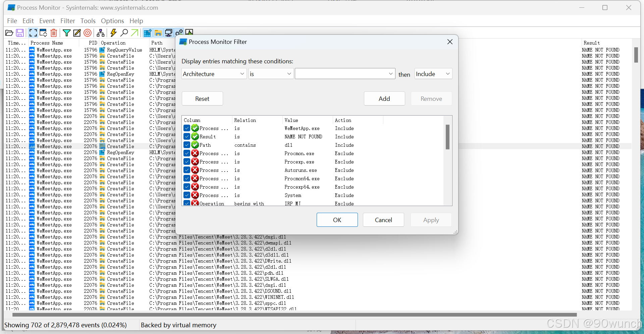Toggle Show Network Activity icon
Image resolution: width=644 pixels, height=334 pixels.
point(168,33)
